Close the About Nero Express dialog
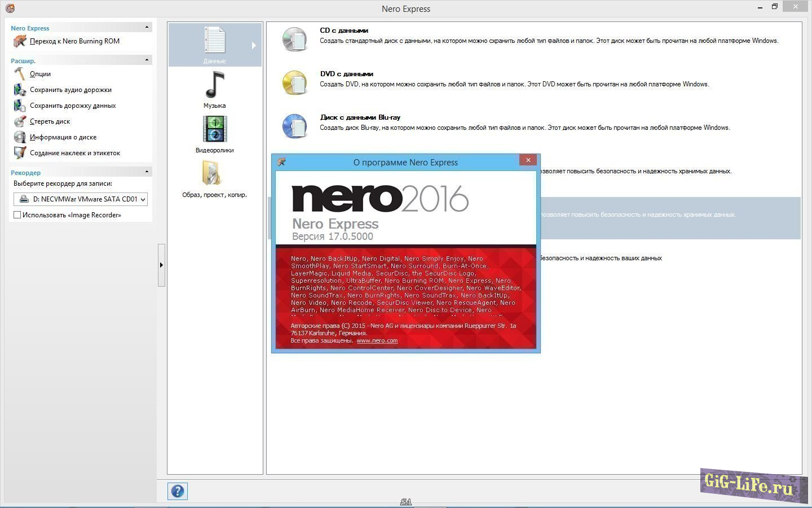Viewport: 812px width, 508px height. 528,160
